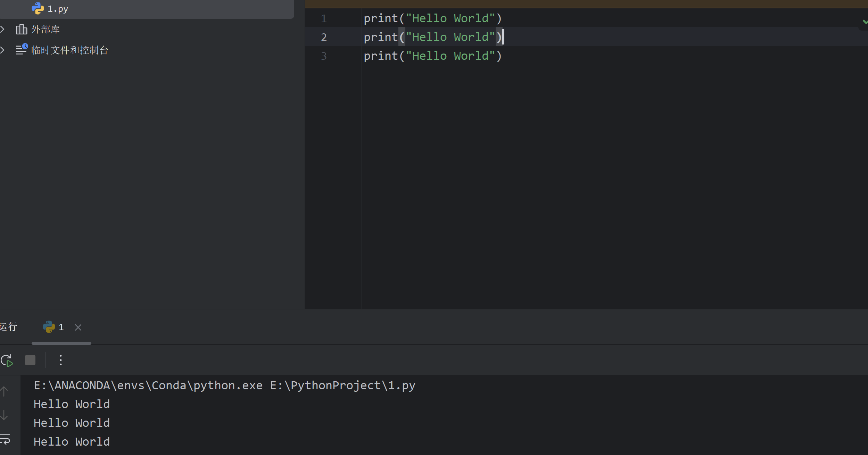Rerun the program in the run console
Viewport: 868px width, 455px height.
coord(7,360)
